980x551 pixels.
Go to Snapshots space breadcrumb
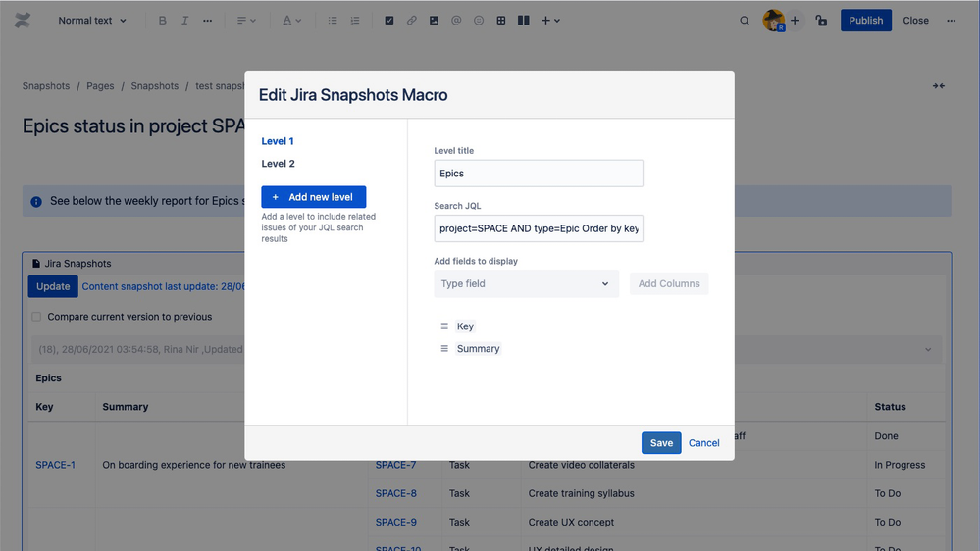point(46,86)
